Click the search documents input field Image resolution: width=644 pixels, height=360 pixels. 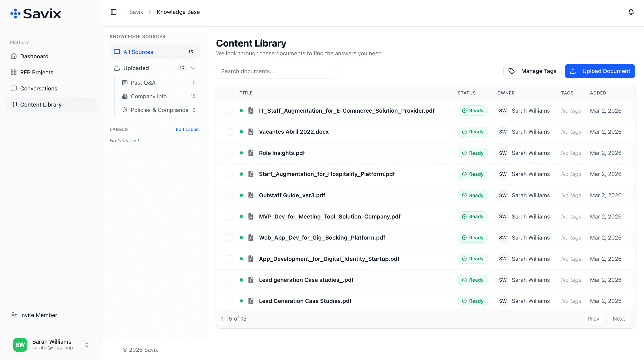coord(276,71)
